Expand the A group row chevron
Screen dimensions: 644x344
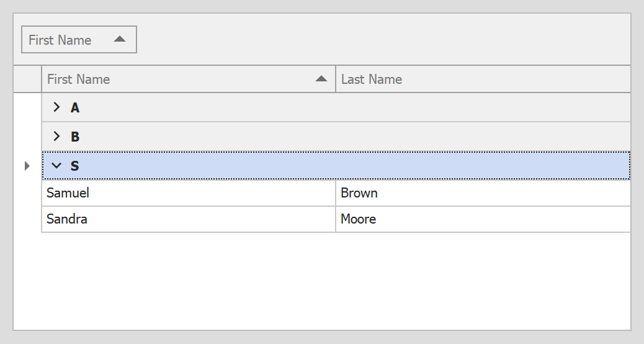tap(56, 107)
